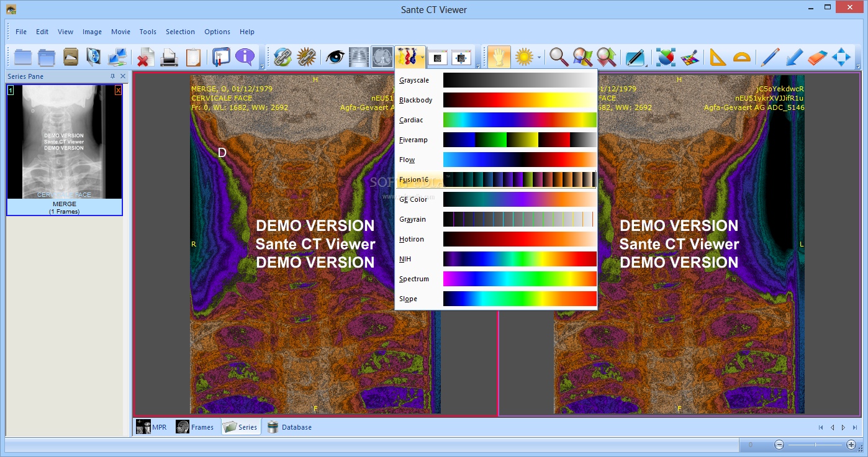
Task: Click the second blue folder icon with tab
Action: [47, 57]
